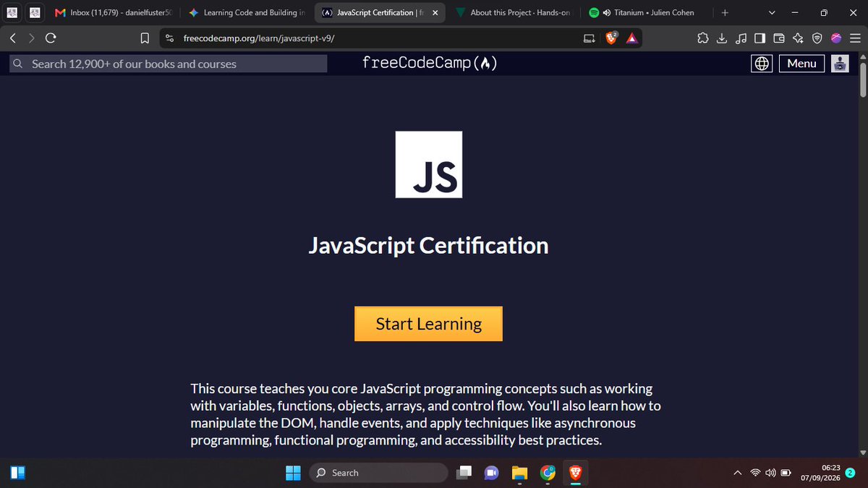Open the Teams chat taskbar icon

[492, 473]
